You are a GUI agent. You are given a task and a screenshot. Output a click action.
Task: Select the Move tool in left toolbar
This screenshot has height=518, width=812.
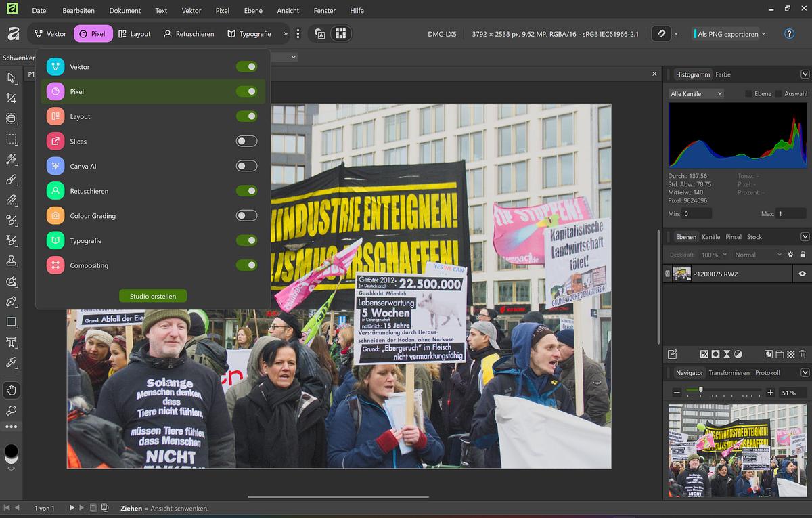(12, 79)
